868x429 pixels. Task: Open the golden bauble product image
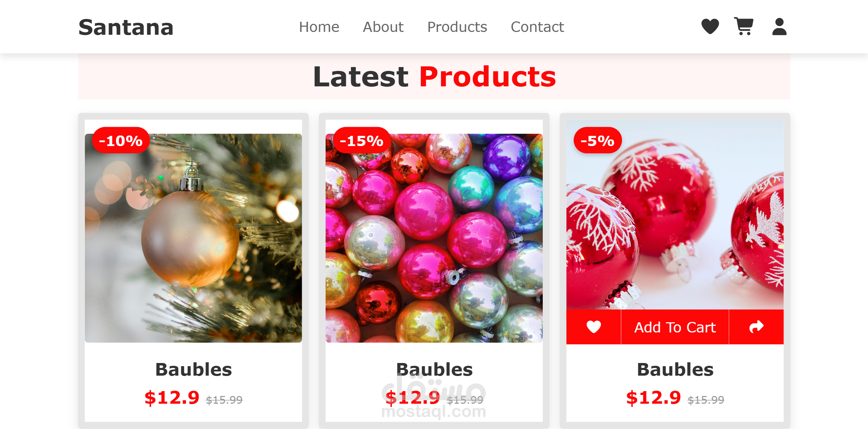pyautogui.click(x=193, y=238)
